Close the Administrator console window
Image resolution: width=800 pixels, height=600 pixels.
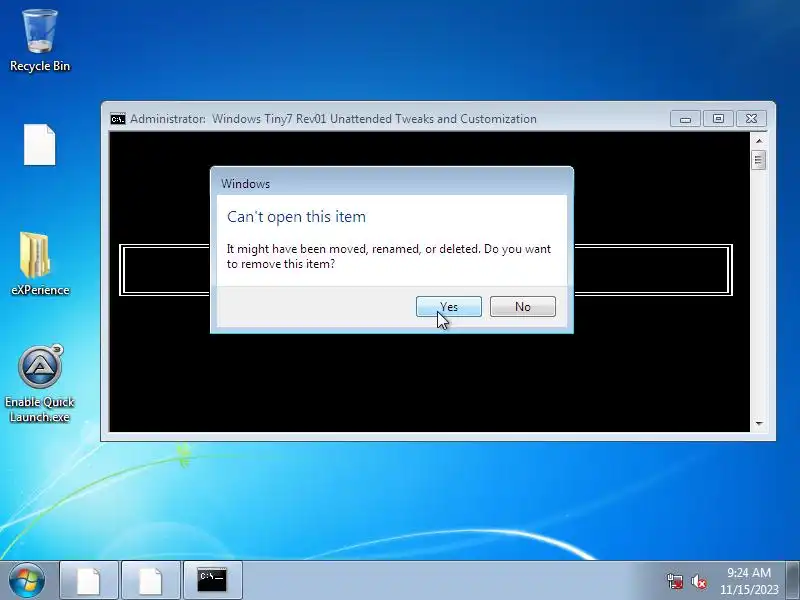click(751, 119)
